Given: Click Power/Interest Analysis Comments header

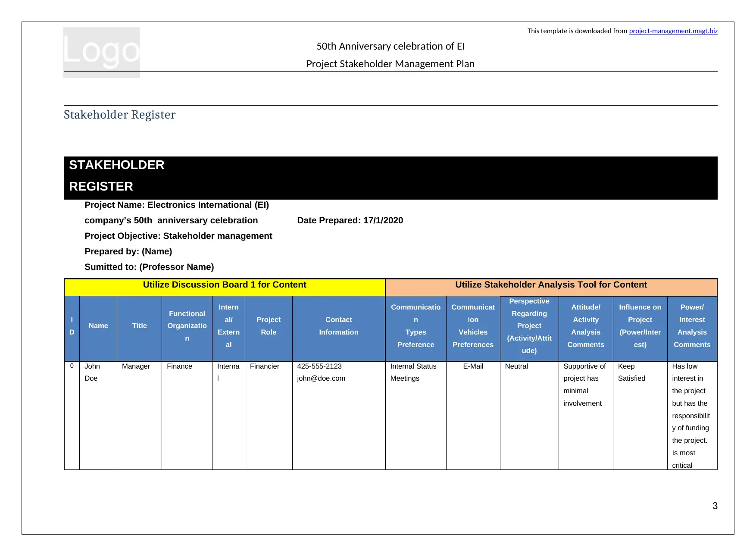Looking at the screenshot, I should (692, 329).
